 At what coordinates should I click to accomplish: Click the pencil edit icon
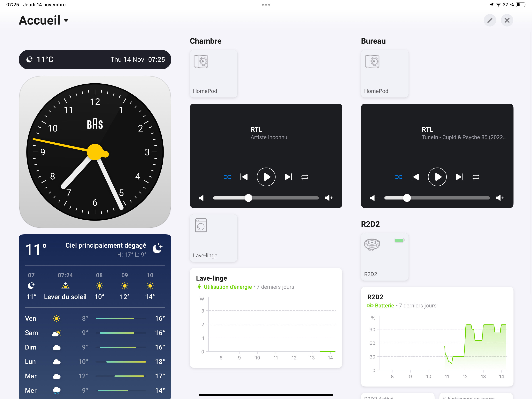pyautogui.click(x=490, y=20)
